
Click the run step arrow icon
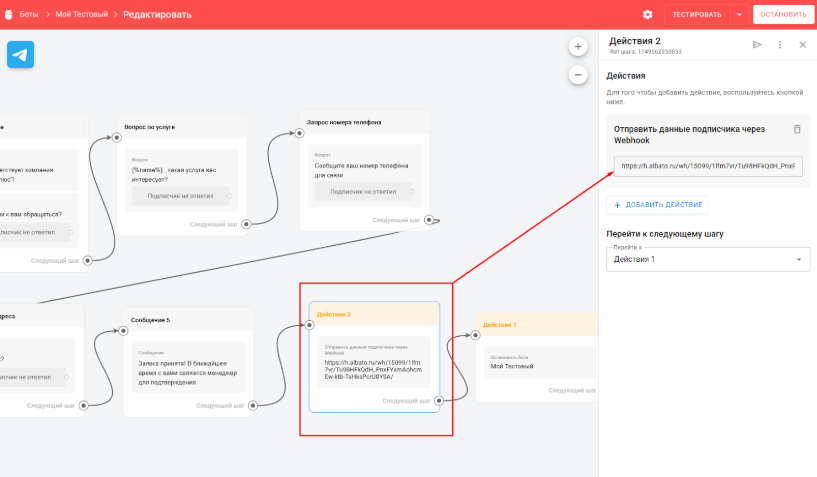[x=757, y=45]
